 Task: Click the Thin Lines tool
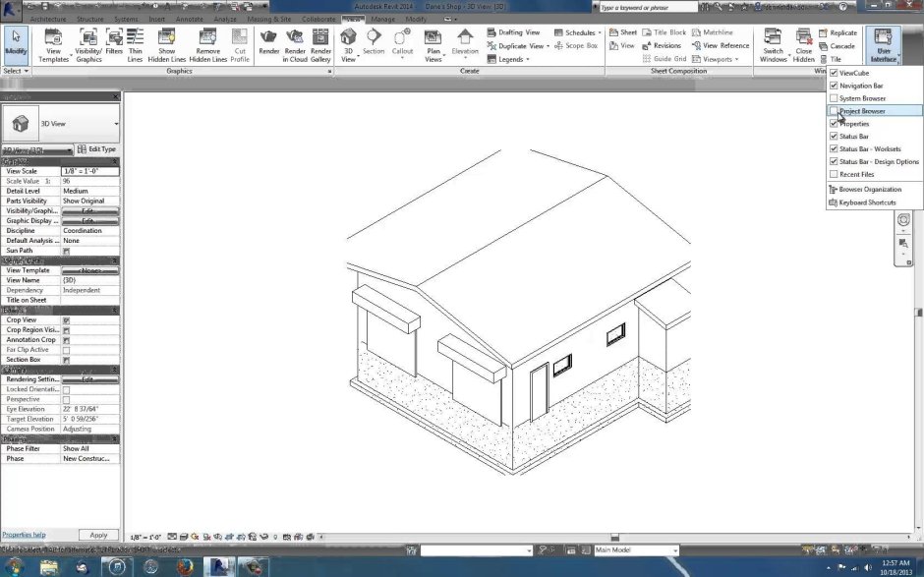(135, 44)
